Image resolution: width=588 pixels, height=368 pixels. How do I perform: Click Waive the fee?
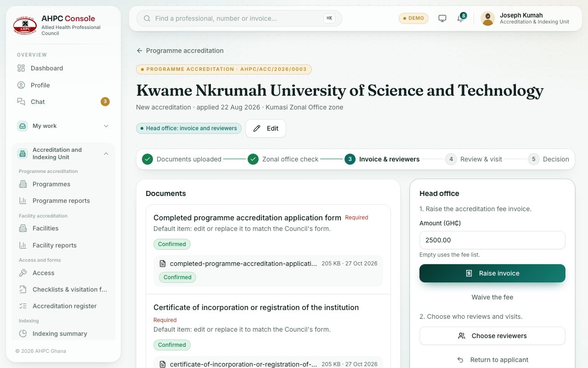[x=492, y=297]
